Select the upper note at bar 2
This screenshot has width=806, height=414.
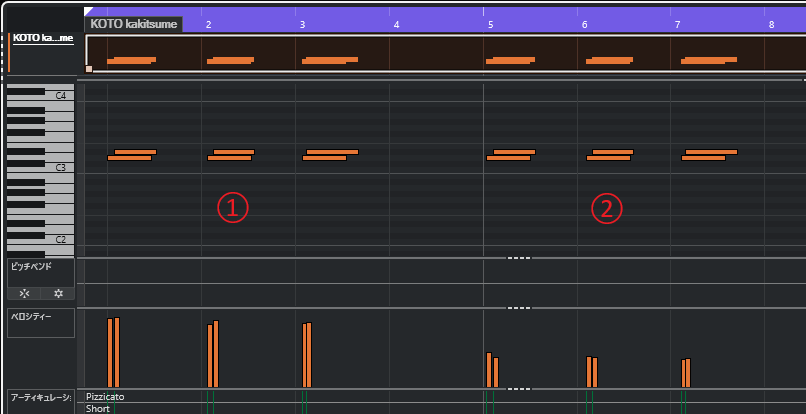click(x=234, y=152)
